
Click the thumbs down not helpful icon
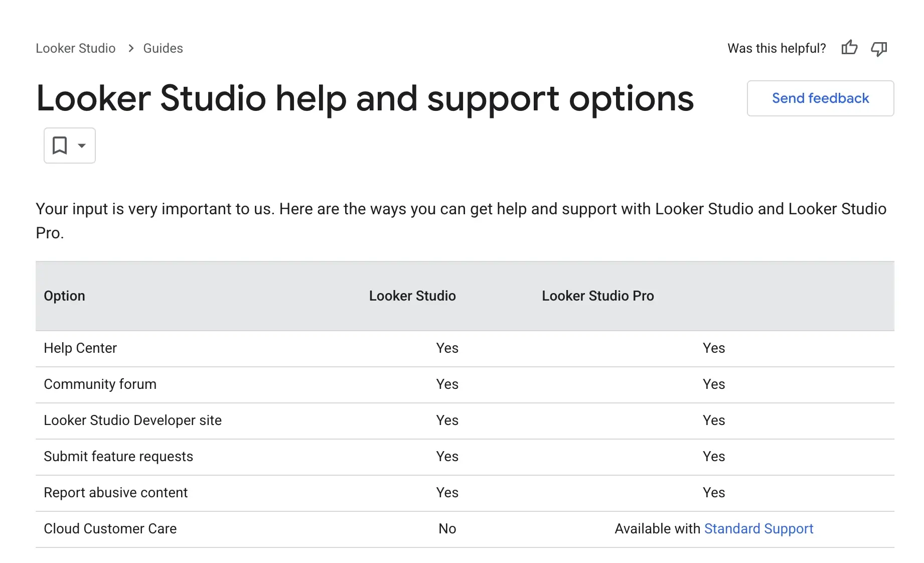click(879, 48)
